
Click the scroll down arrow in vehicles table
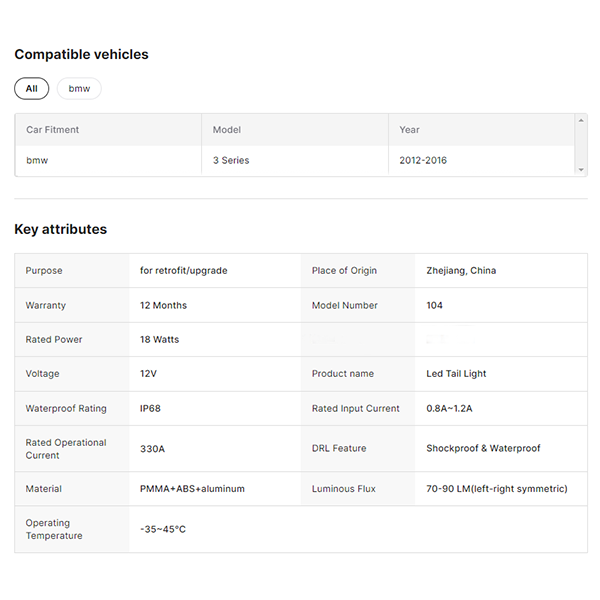[x=581, y=170]
